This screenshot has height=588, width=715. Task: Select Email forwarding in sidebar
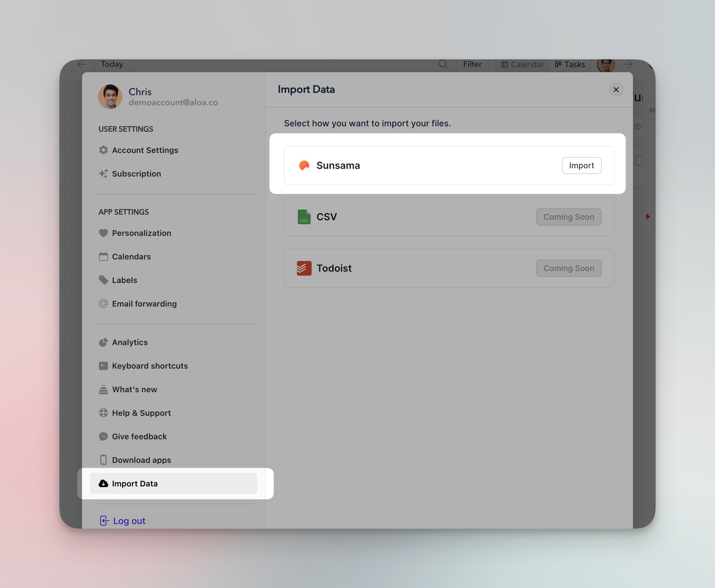pyautogui.click(x=144, y=304)
